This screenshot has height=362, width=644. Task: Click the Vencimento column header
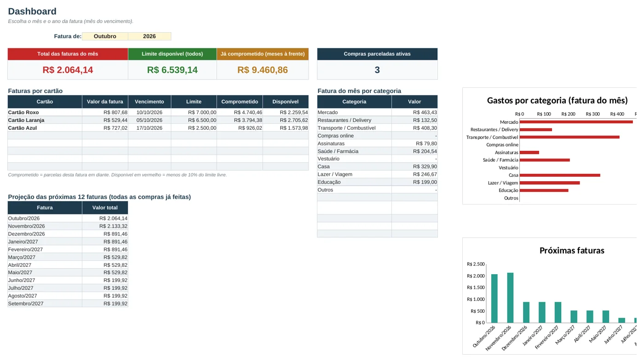click(149, 102)
